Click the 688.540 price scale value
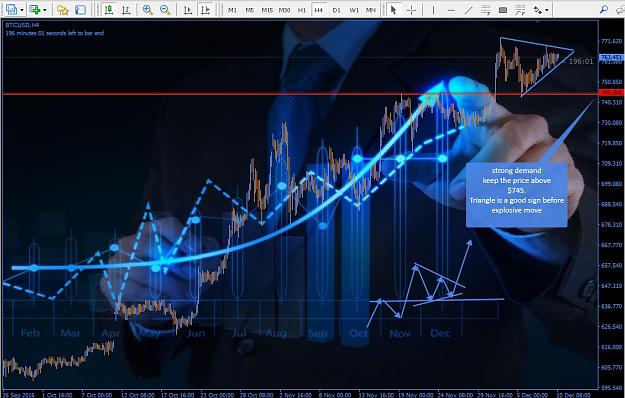 pos(612,204)
